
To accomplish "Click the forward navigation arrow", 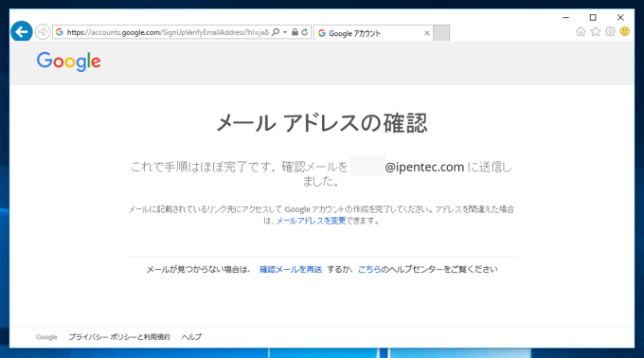I will (43, 31).
